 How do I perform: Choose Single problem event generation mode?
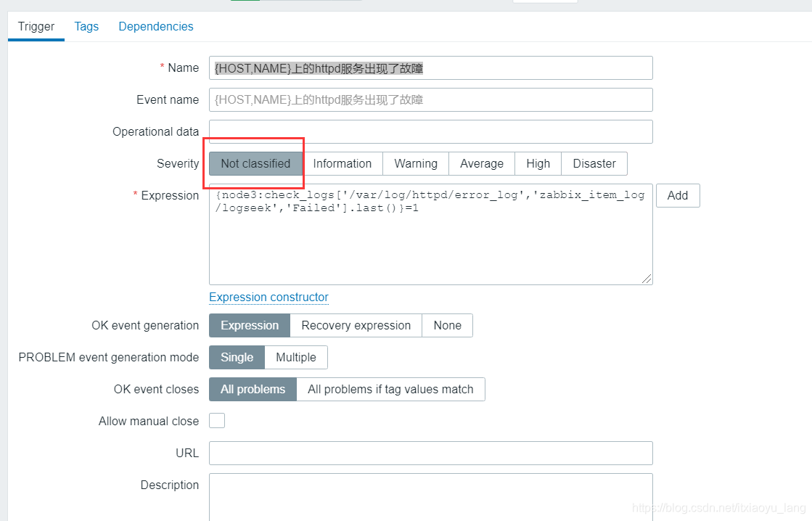click(x=237, y=357)
